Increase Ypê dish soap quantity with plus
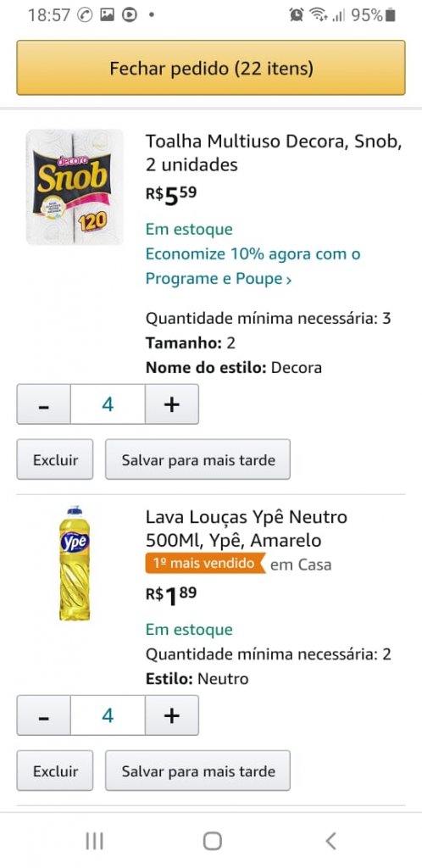 172,715
